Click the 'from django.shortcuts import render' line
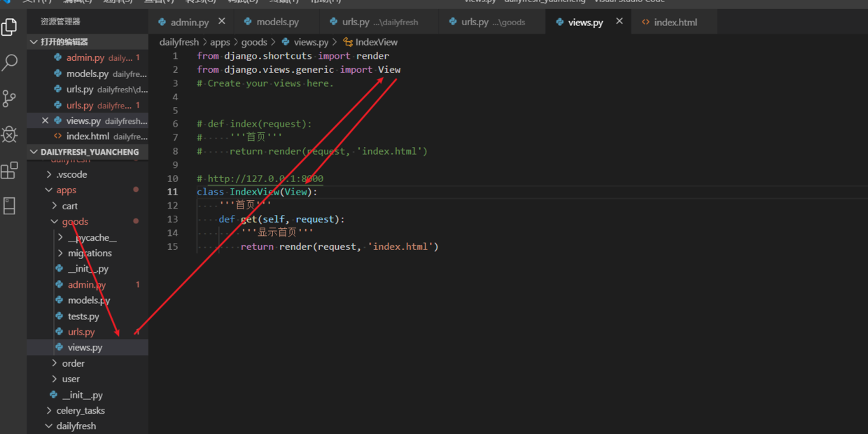Screen dimensions: 868x434 coord(293,55)
